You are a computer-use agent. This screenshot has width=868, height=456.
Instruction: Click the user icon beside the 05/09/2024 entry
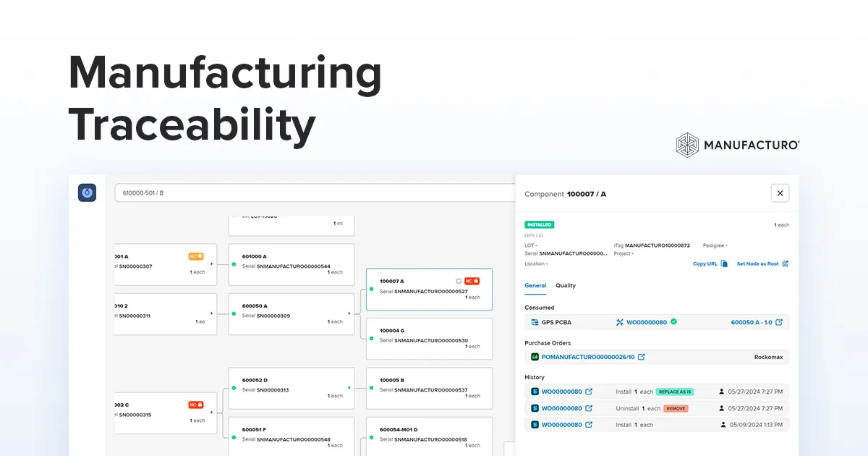(722, 424)
